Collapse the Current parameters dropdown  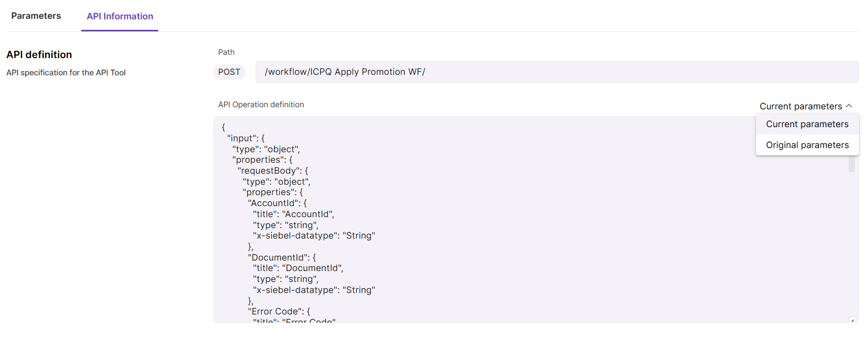click(x=800, y=106)
